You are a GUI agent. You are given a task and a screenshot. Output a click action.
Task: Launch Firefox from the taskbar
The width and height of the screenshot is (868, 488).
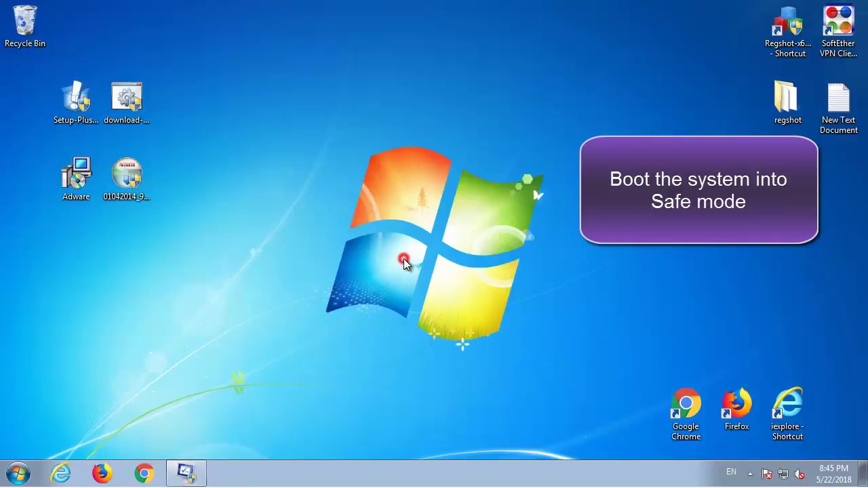click(102, 473)
